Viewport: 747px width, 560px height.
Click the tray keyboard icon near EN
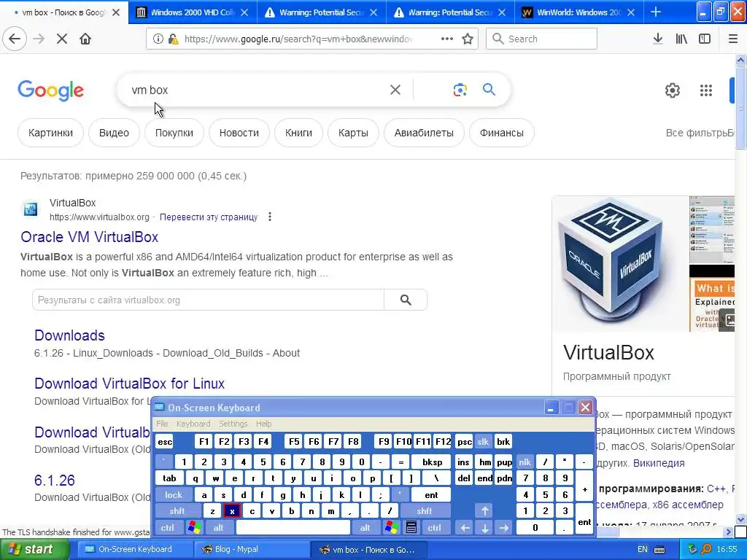[659, 550]
